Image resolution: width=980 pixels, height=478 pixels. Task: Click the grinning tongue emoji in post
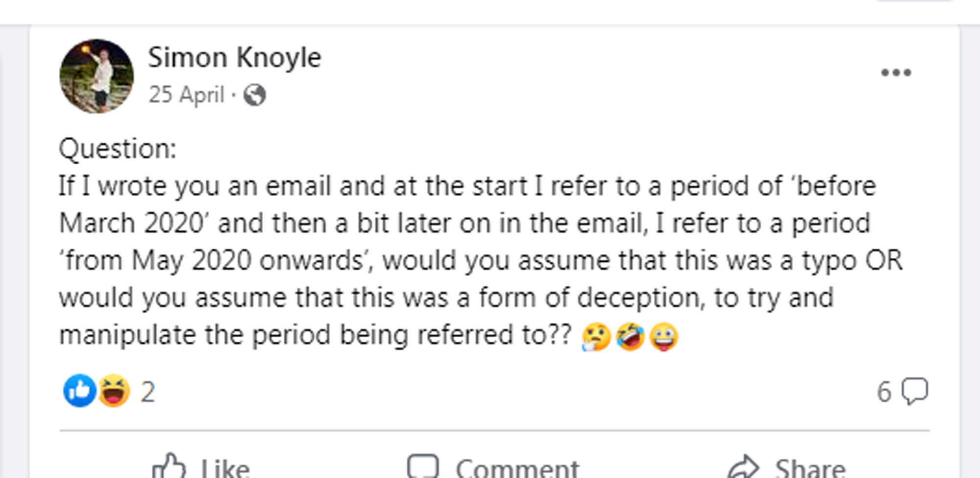(x=664, y=337)
